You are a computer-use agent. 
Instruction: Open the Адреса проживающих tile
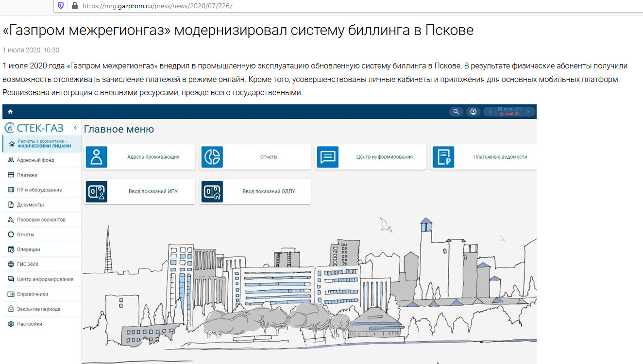[139, 157]
